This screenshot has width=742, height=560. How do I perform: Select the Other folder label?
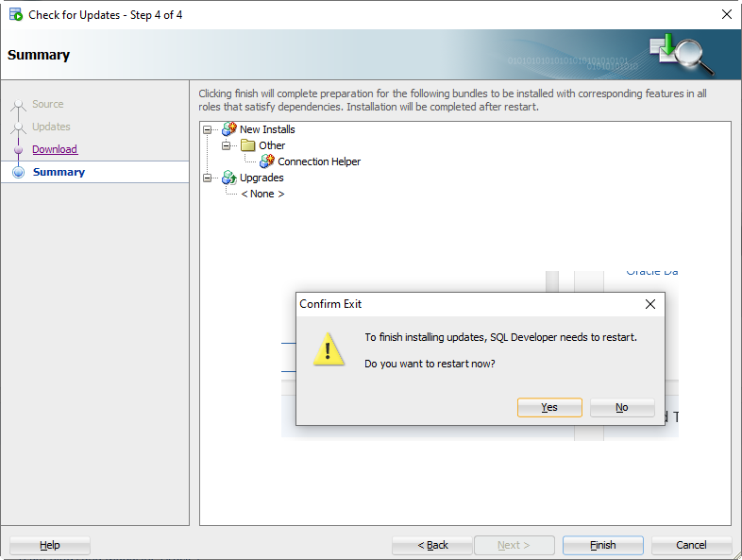[272, 145]
